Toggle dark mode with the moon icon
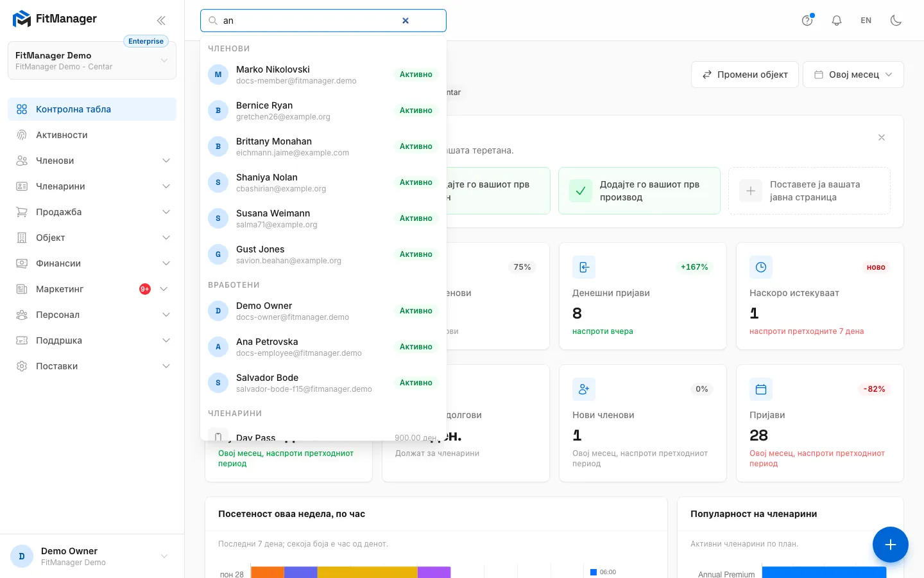Viewport: 924px width, 578px height. click(x=896, y=21)
